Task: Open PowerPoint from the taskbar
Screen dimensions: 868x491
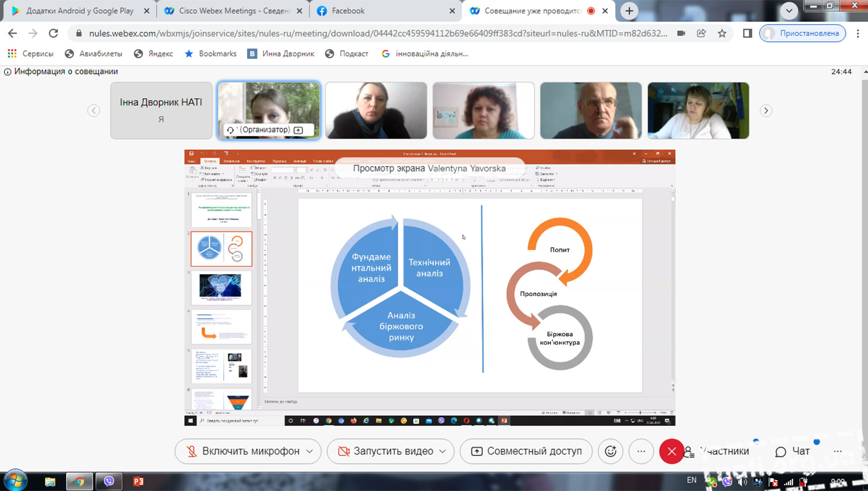Action: tap(138, 481)
